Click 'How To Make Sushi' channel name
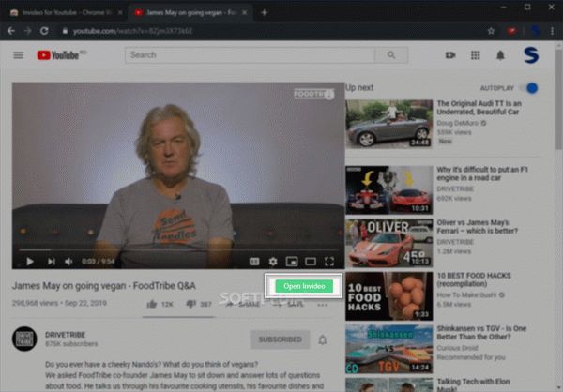The image size is (563, 392). [466, 294]
